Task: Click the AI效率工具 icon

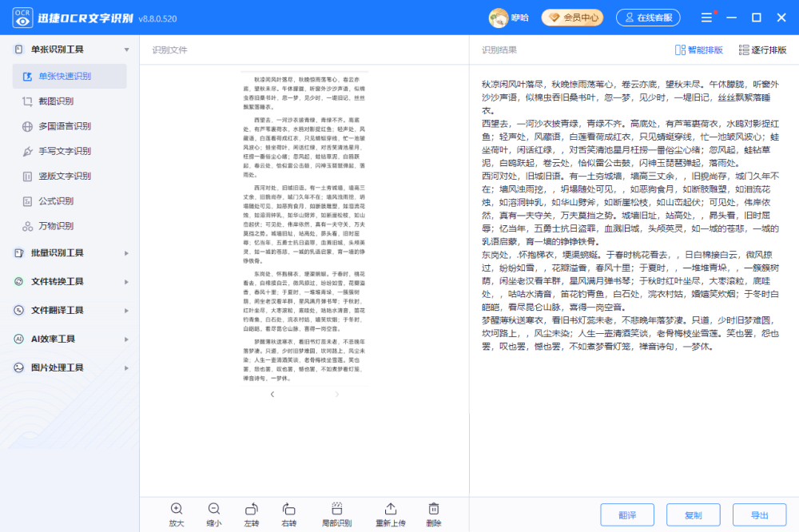Action: coord(19,339)
